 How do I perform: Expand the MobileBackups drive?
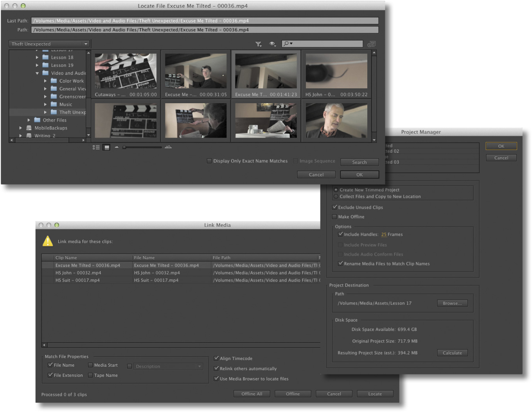[x=21, y=128]
